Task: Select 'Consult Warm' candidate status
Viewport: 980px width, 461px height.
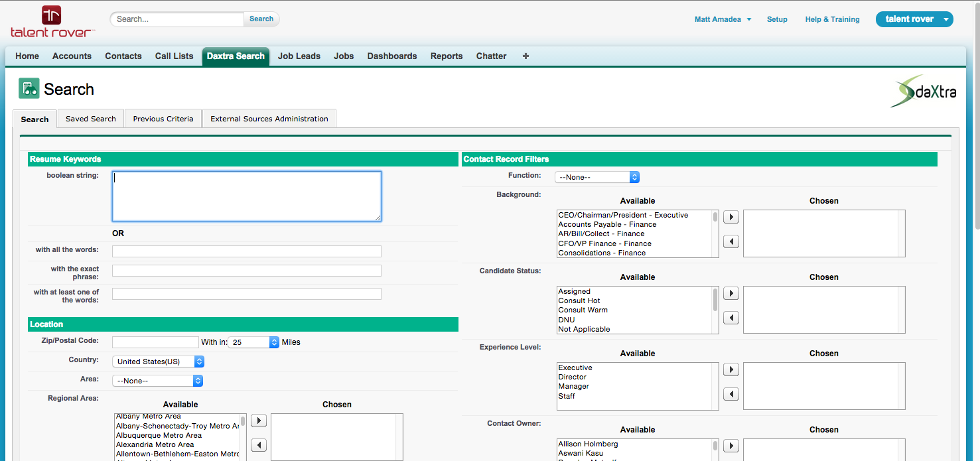Action: (x=583, y=310)
